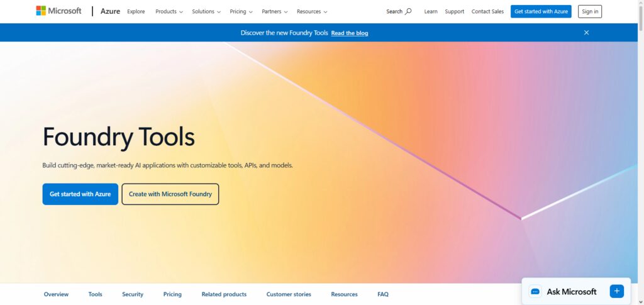The width and height of the screenshot is (644, 305).
Task: Open the Contact Sales link
Action: [x=487, y=11]
